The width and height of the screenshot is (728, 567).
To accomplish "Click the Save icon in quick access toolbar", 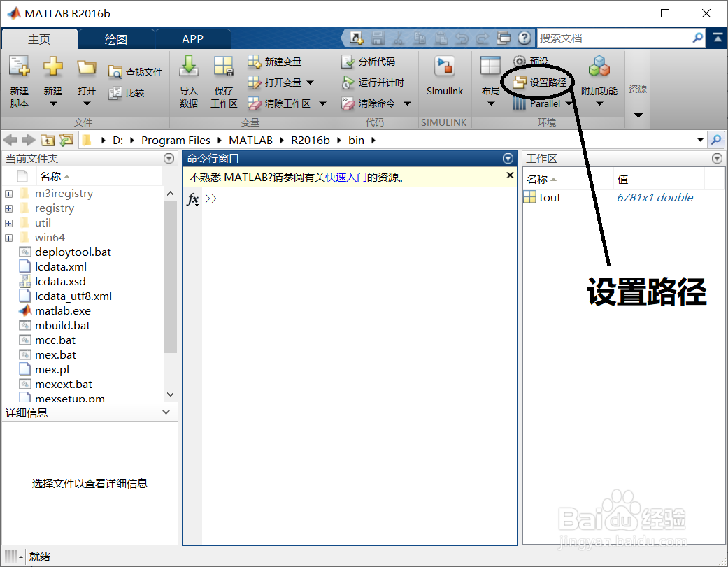I will tap(377, 38).
